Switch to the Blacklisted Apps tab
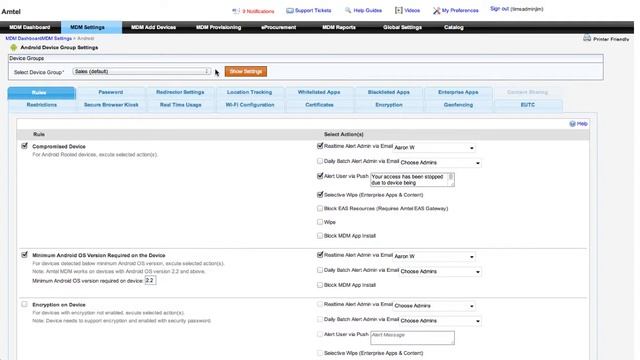This screenshot has width=640, height=360. point(389,92)
